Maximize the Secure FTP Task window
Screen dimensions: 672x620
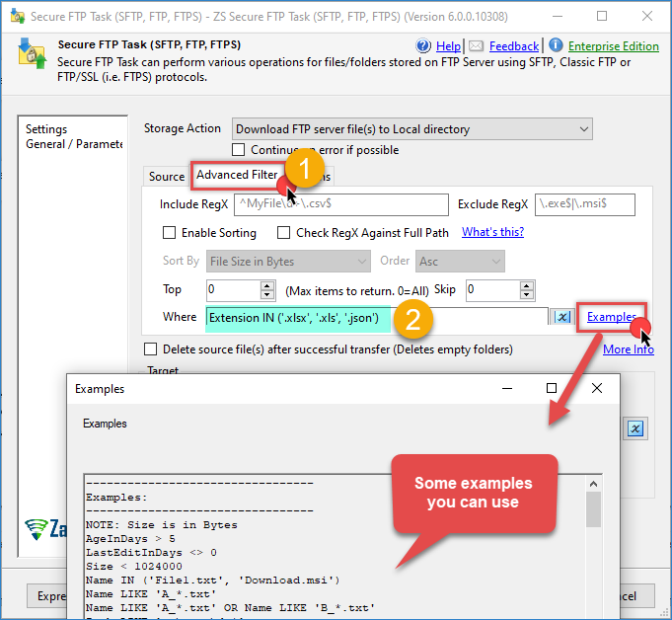click(x=602, y=17)
